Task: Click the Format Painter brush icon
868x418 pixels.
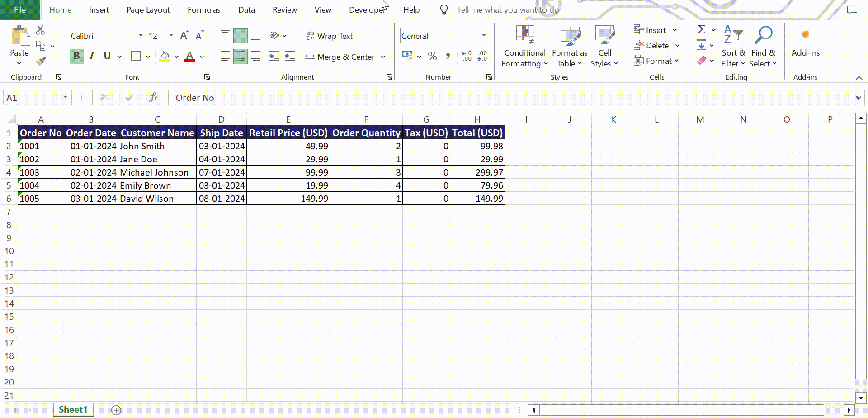Action: 41,61
